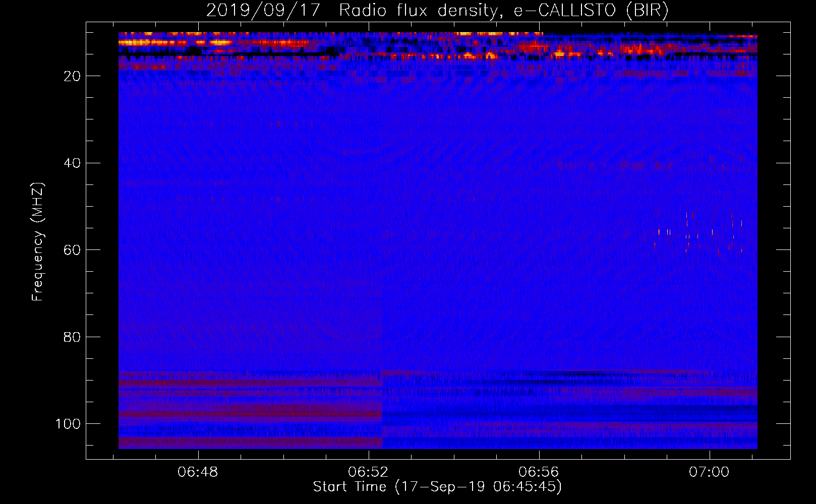The height and width of the screenshot is (504, 816).
Task: Click the 06:56 time tick label
Action: (539, 472)
